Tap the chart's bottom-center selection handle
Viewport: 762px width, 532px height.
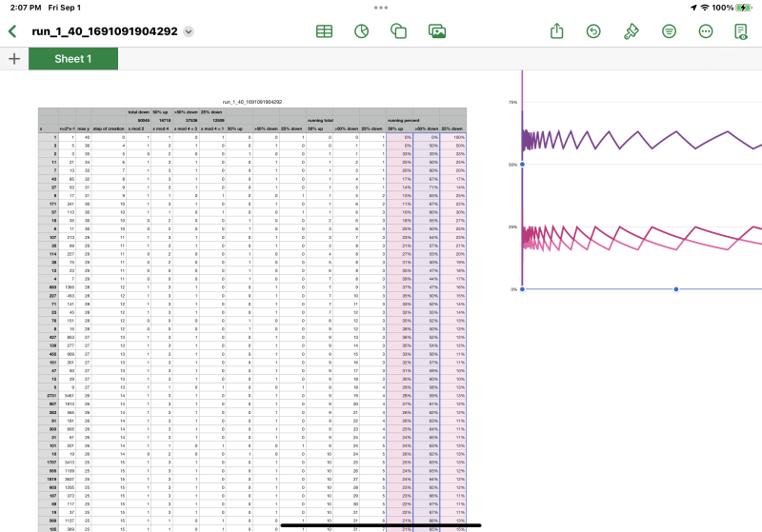[x=676, y=288]
